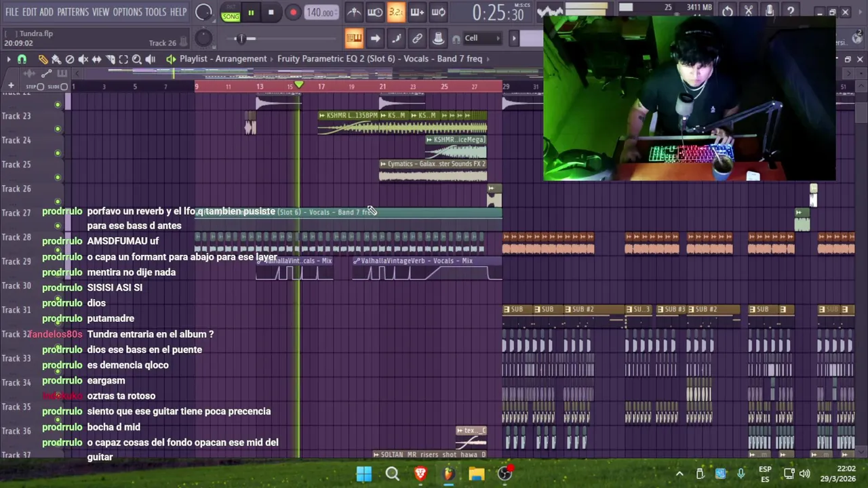Viewport: 868px width, 488px height.
Task: Open the VIEW menu
Action: pos(100,12)
